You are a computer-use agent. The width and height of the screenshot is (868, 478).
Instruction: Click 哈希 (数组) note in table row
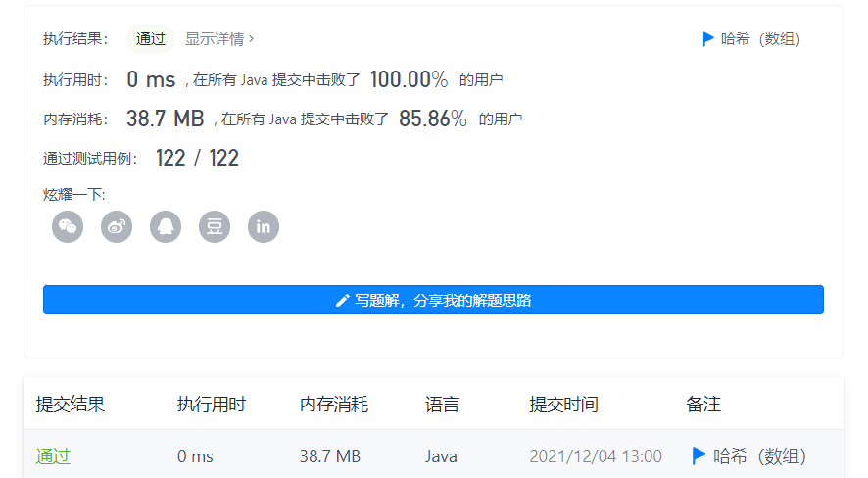[x=759, y=456]
